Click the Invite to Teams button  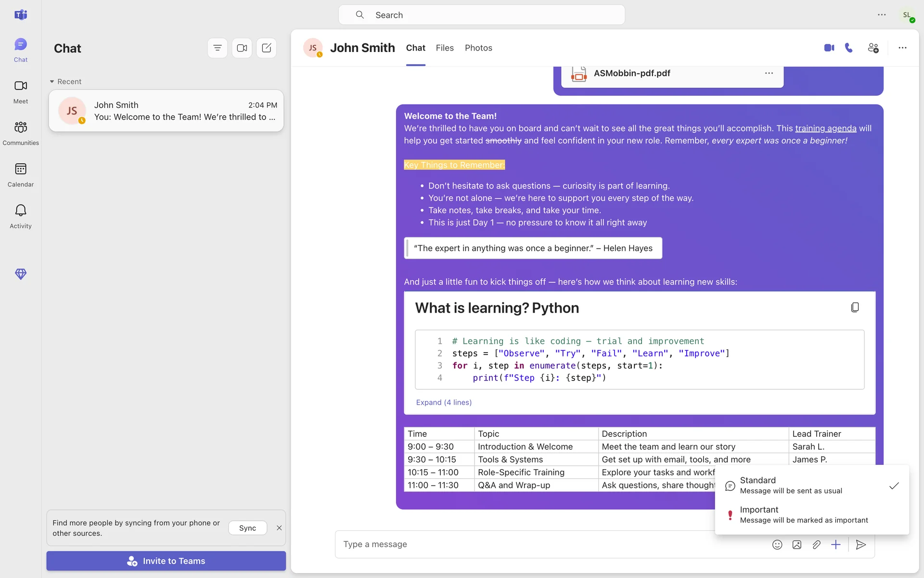[x=166, y=561]
